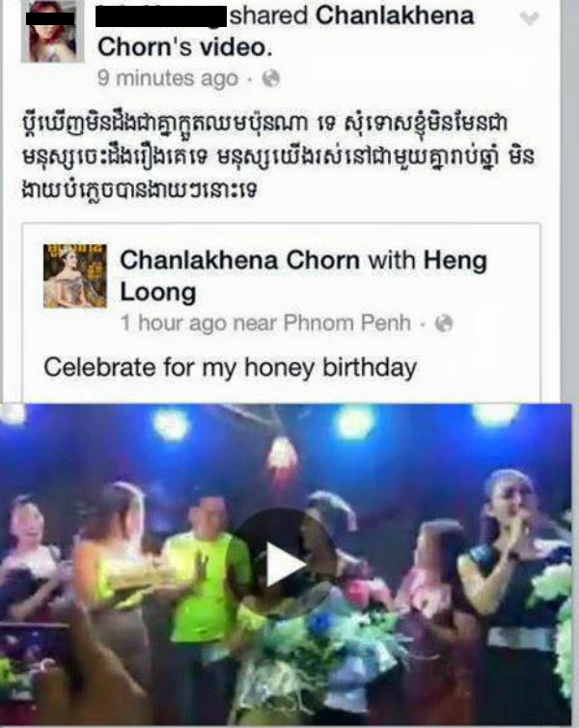Play the shared birthday video
579x728 pixels.
(x=283, y=564)
